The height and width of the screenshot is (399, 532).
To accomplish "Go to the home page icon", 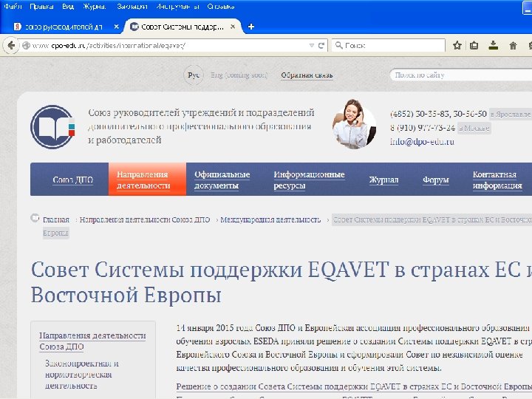I will click(513, 46).
